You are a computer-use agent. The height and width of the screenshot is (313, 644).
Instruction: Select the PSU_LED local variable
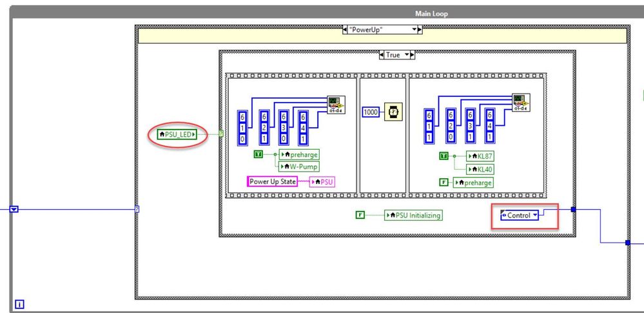(177, 134)
